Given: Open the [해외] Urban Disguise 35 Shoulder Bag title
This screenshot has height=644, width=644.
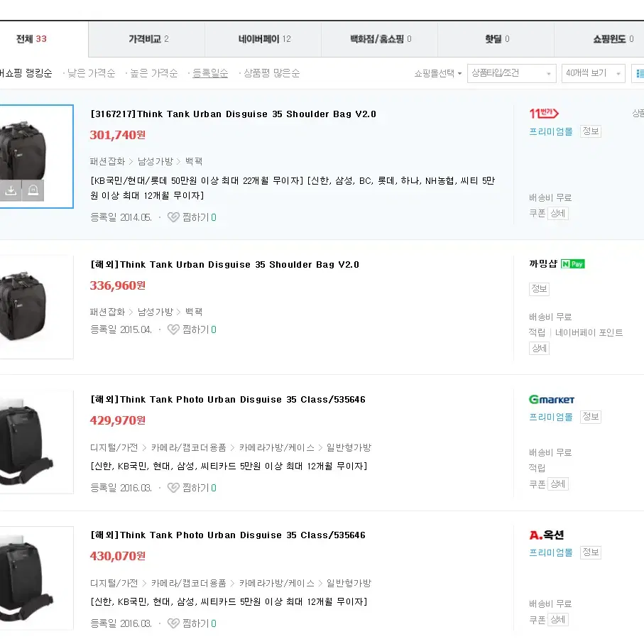Looking at the screenshot, I should pos(224,265).
